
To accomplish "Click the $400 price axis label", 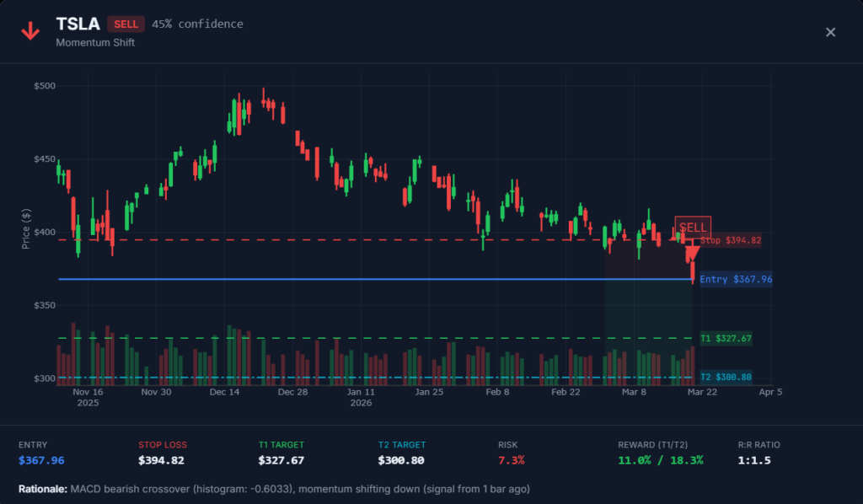I will (x=45, y=232).
